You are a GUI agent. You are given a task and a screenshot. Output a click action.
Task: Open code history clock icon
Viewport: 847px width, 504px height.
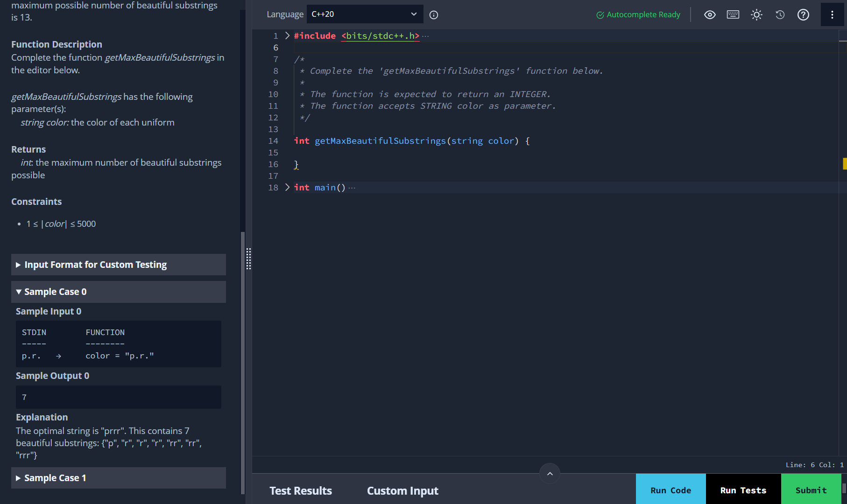(x=780, y=15)
